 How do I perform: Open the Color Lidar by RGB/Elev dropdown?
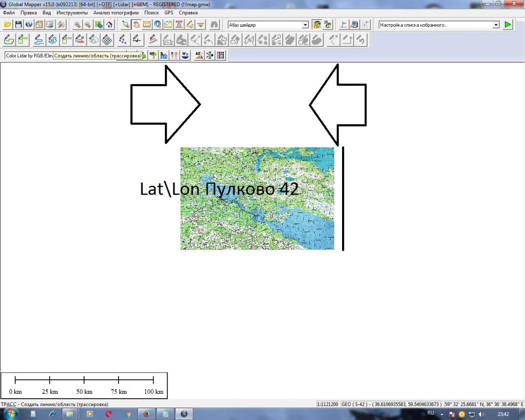29,56
